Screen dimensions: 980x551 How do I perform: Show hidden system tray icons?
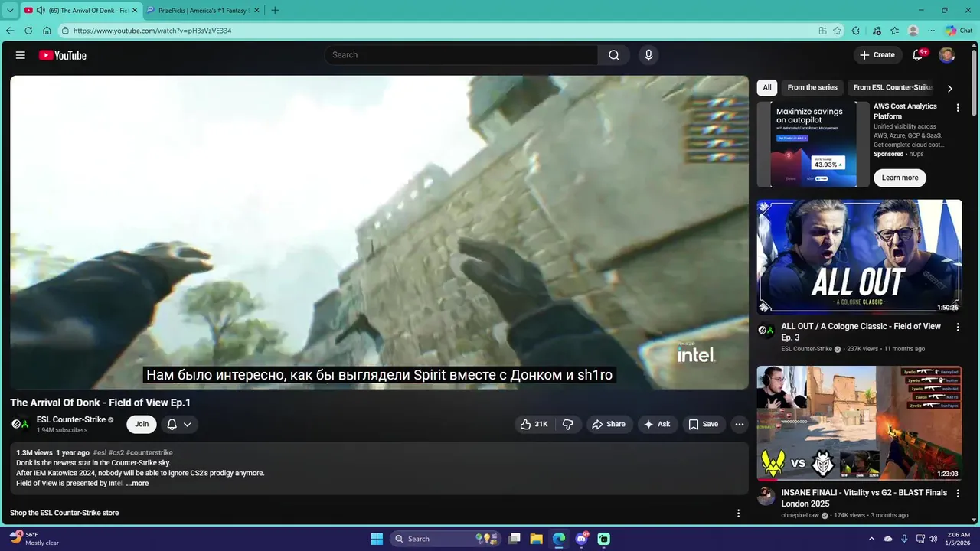tap(871, 539)
